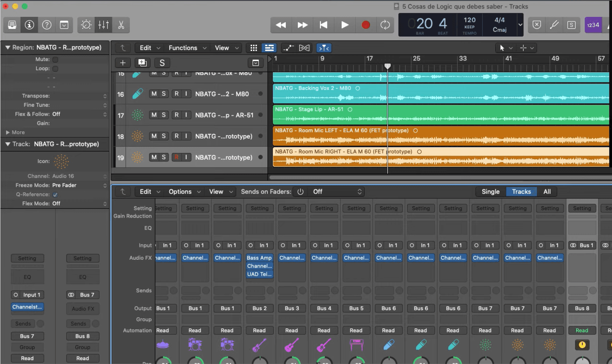This screenshot has width=612, height=364.
Task: Switch mixer view to Single
Action: [490, 192]
